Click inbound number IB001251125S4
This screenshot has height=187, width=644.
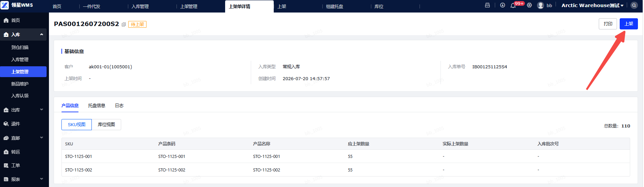click(489, 67)
